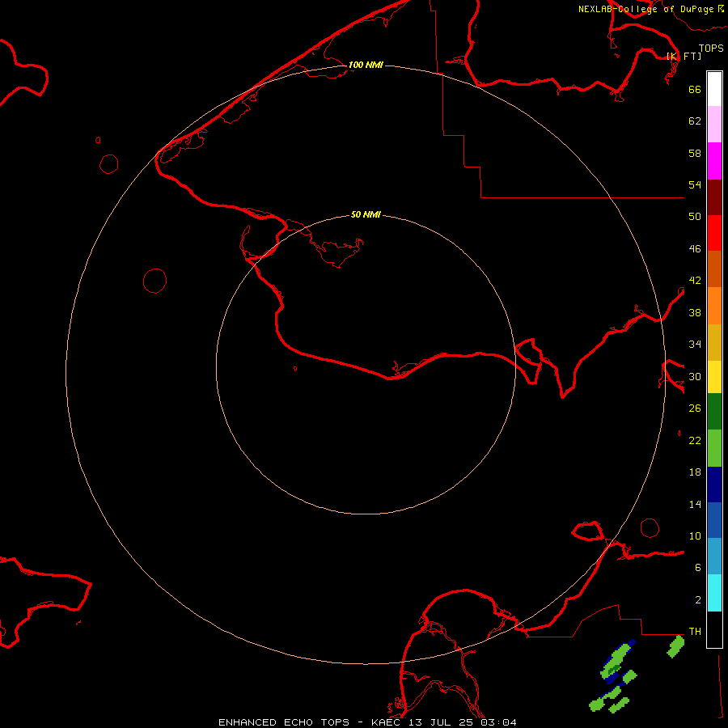
Task: Click the "66" legend value
Action: coord(695,89)
